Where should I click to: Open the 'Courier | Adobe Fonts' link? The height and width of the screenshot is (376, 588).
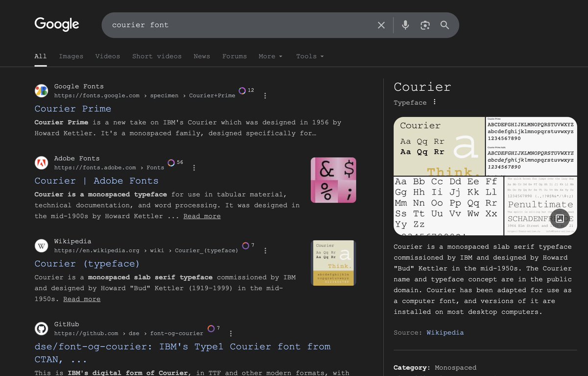[97, 181]
